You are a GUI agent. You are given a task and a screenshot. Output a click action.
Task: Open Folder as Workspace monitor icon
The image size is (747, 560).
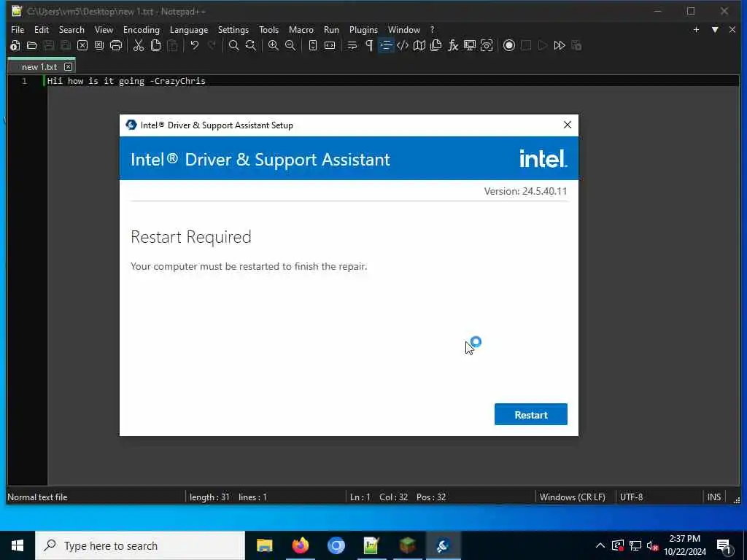(470, 46)
